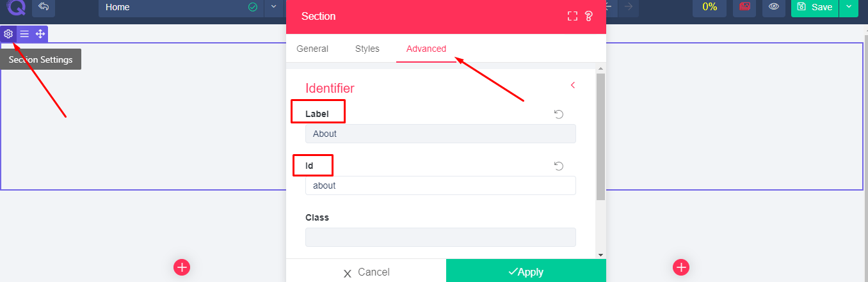
Task: Open the Save options dropdown arrow
Action: point(848,7)
